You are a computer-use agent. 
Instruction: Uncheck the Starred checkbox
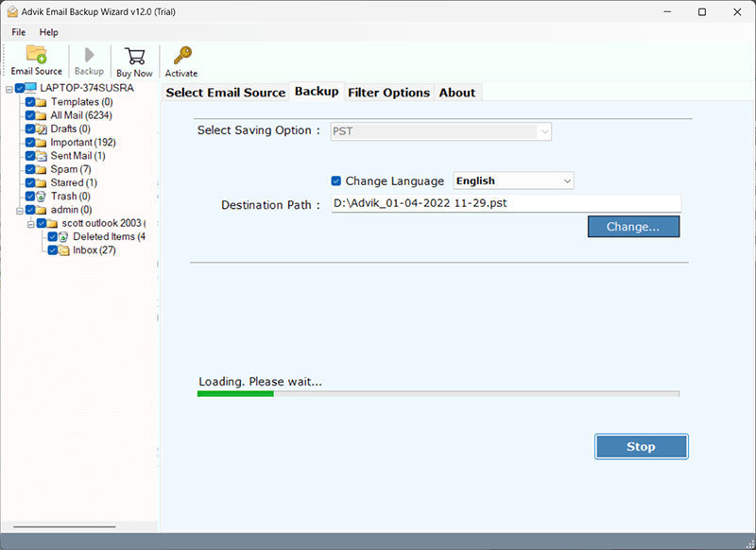click(30, 182)
